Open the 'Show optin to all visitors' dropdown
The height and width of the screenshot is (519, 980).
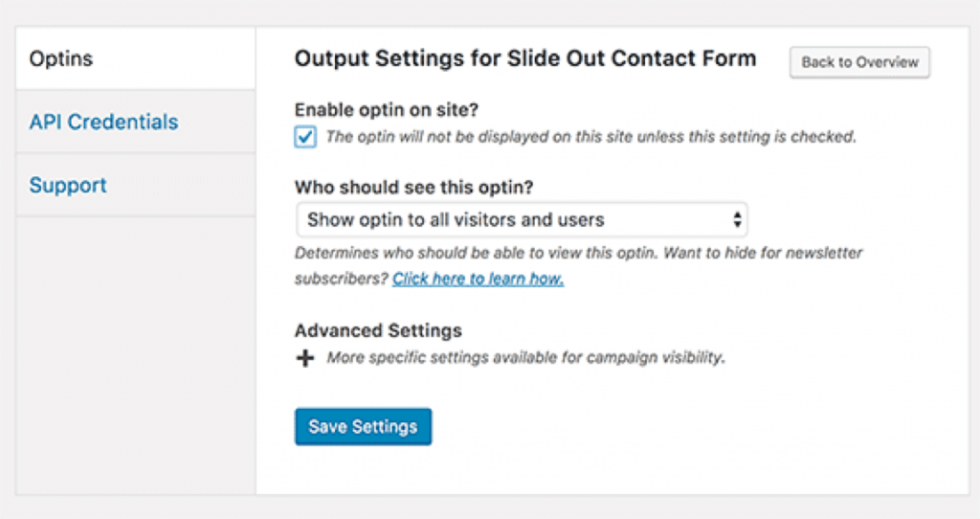pyautogui.click(x=522, y=219)
